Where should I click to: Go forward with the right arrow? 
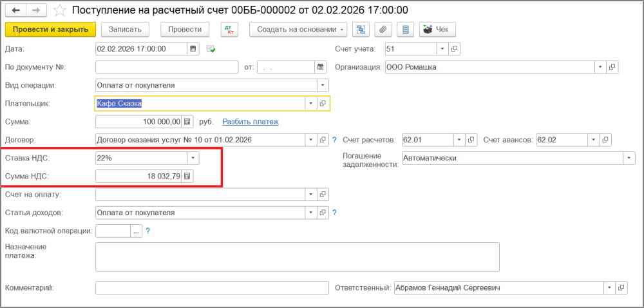pos(37,10)
